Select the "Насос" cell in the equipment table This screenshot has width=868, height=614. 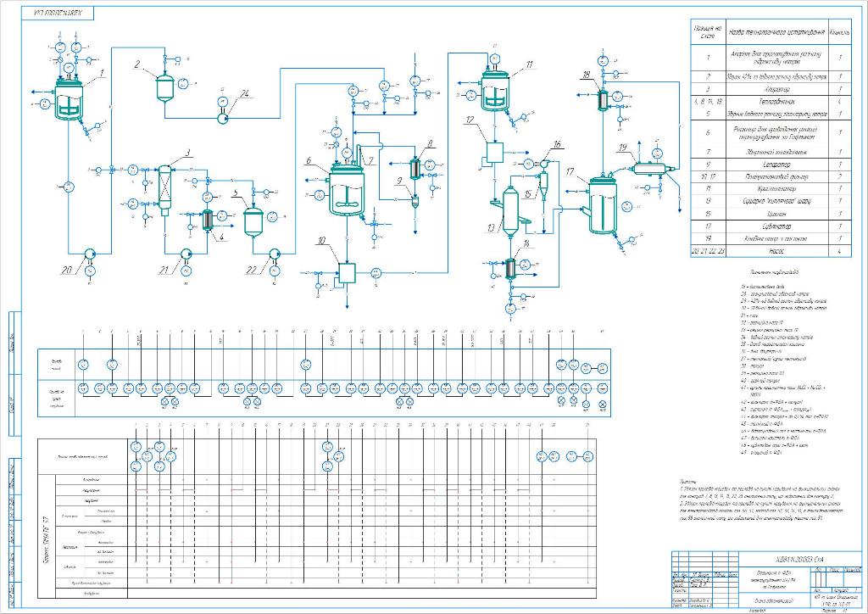click(776, 251)
